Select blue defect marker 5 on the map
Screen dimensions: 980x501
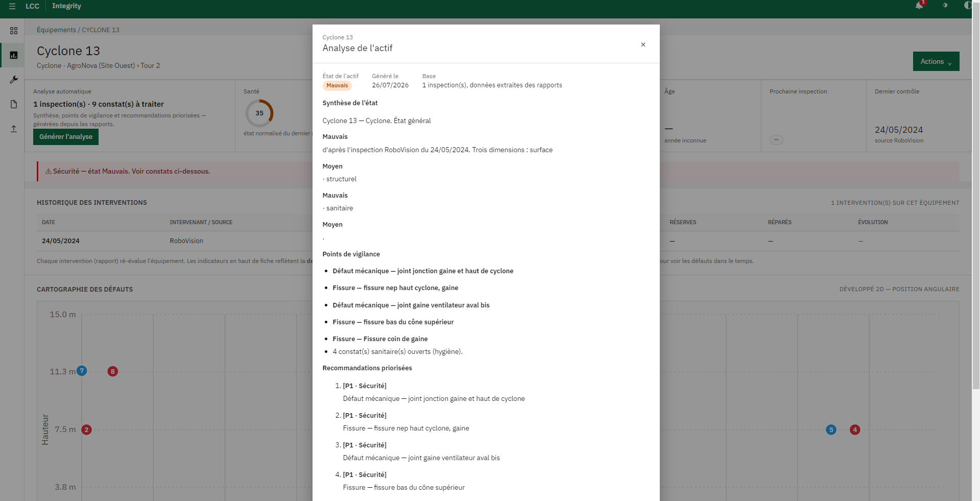(x=831, y=430)
